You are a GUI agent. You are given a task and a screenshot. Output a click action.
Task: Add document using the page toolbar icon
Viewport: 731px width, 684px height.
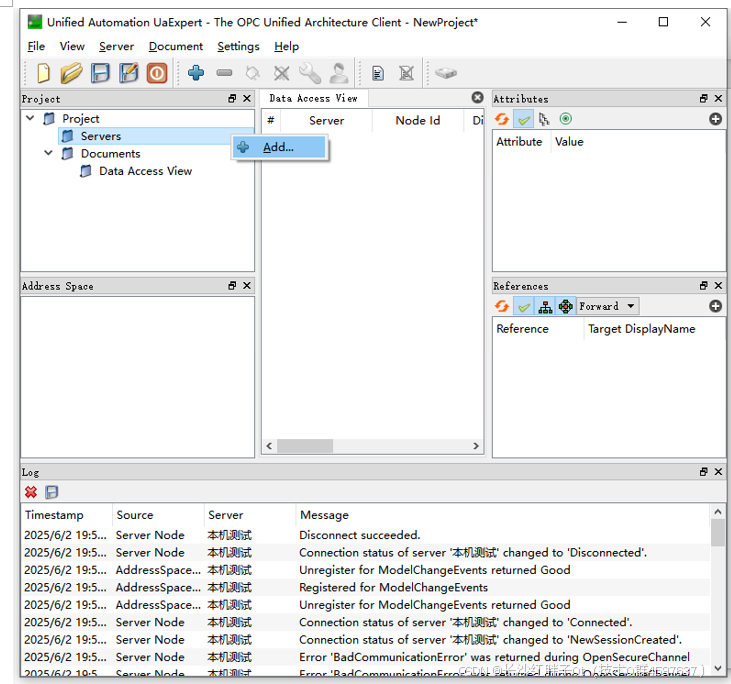pyautogui.click(x=378, y=73)
